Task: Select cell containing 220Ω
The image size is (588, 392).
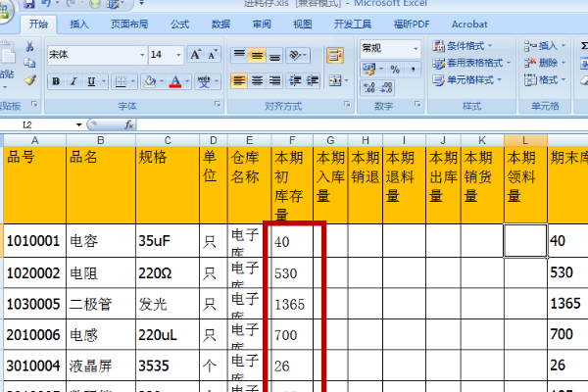Action: pos(168,272)
